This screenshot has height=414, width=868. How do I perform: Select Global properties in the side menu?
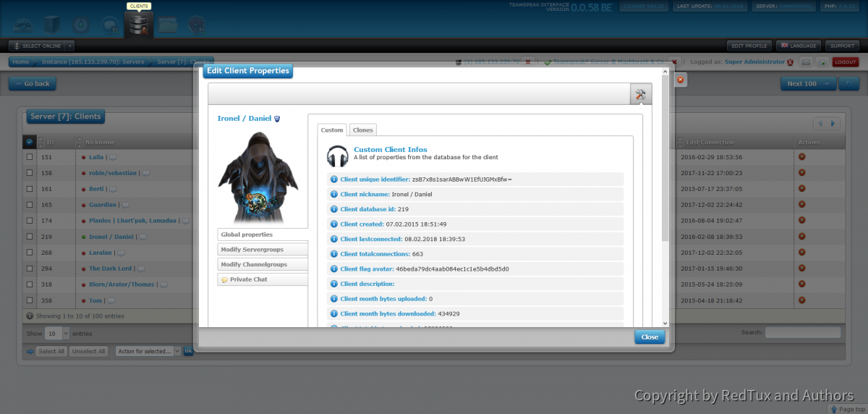tap(263, 235)
